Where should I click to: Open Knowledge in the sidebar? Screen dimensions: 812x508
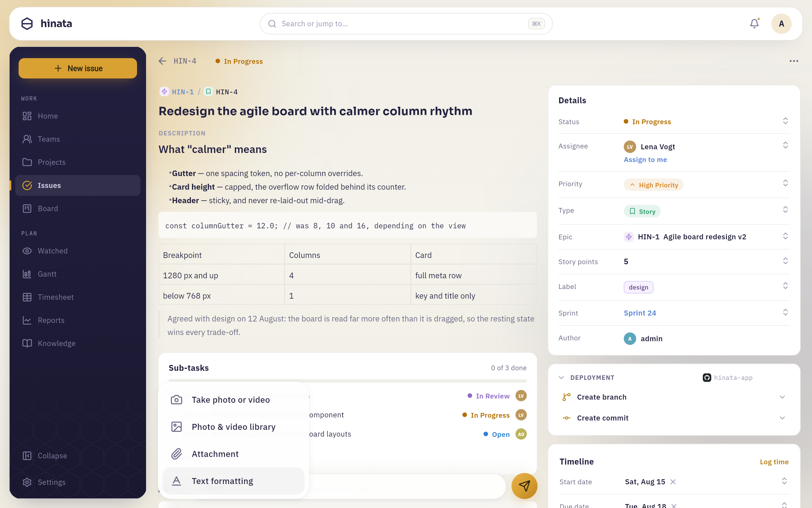click(78, 343)
